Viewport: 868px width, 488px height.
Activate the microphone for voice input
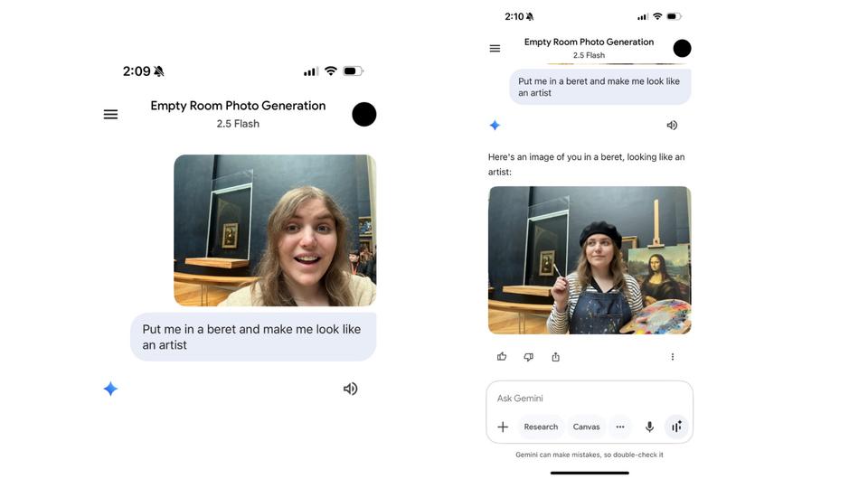tap(649, 427)
